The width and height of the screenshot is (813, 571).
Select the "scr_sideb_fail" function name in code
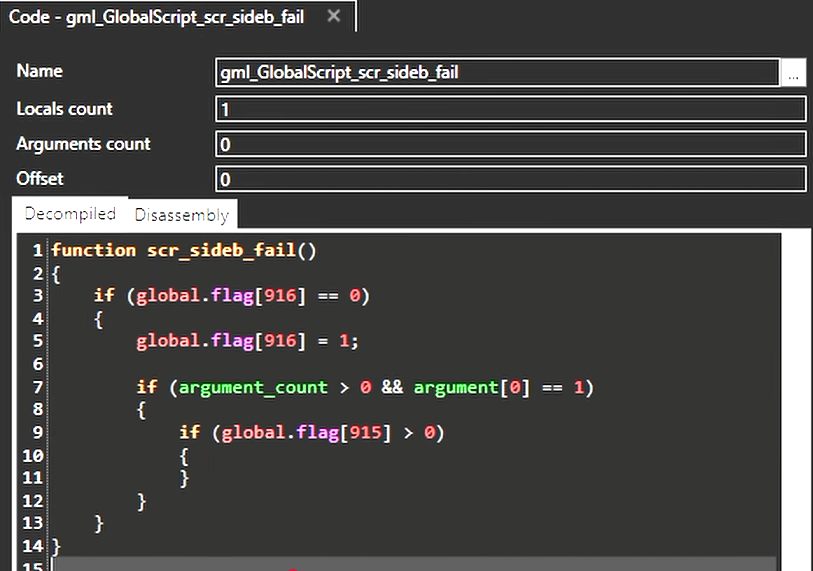(221, 250)
